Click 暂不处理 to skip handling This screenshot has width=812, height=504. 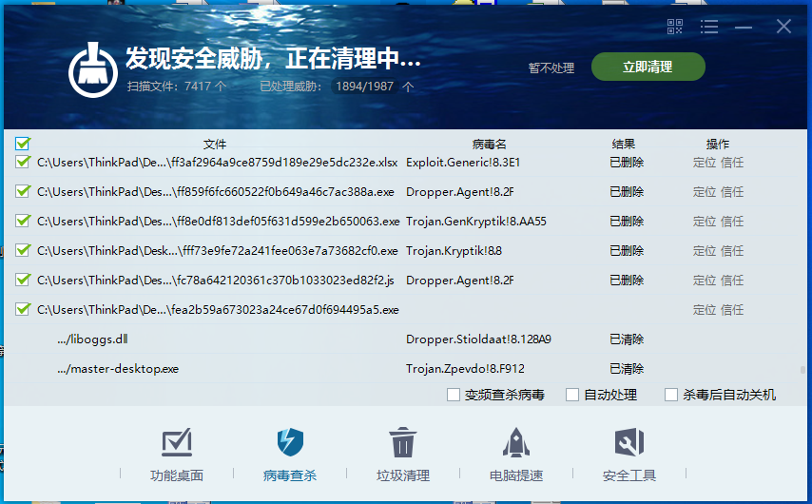pos(551,68)
